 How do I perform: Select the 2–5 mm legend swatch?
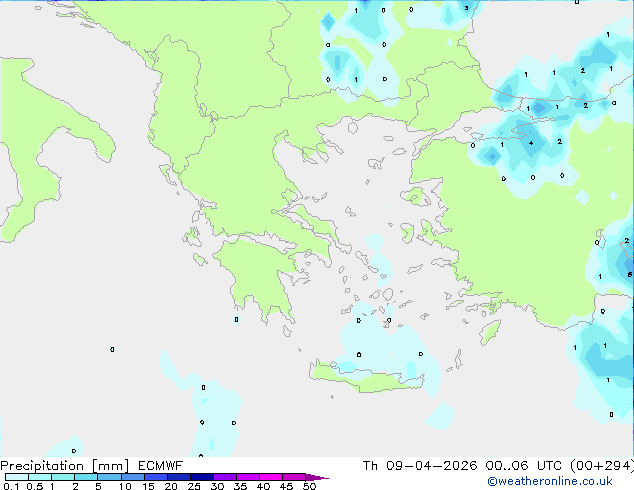click(86, 477)
